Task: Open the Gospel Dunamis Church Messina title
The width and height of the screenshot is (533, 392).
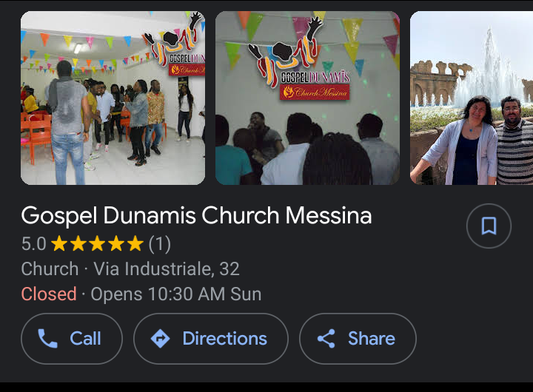Action: tap(196, 215)
